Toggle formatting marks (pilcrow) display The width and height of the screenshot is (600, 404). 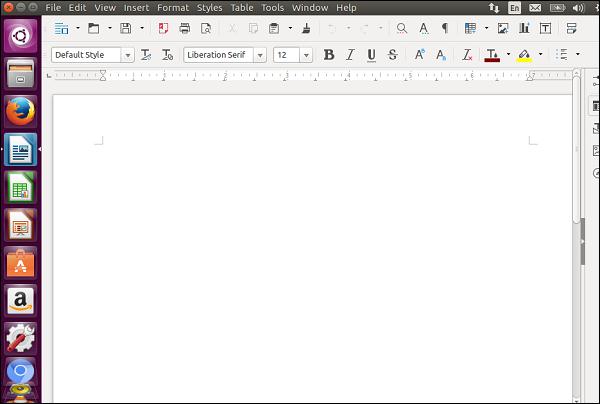(445, 29)
